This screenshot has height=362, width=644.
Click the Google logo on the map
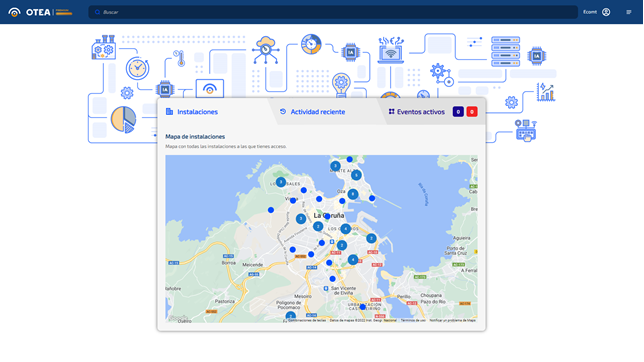[177, 318]
